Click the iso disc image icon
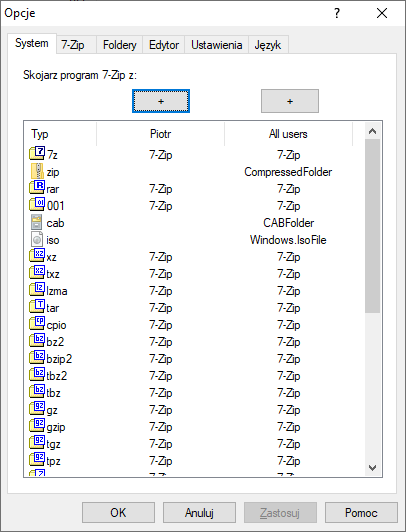Viewport: 406px width, 532px height. point(37,239)
